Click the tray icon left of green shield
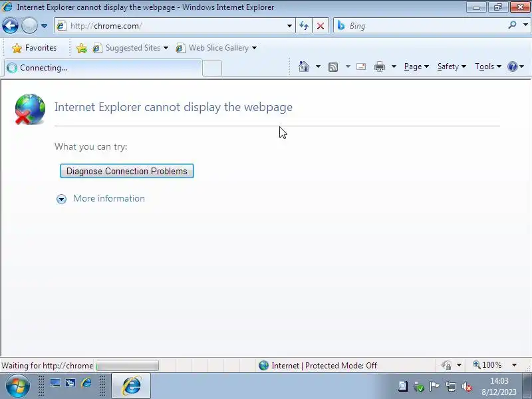532x399 pixels. tap(403, 386)
